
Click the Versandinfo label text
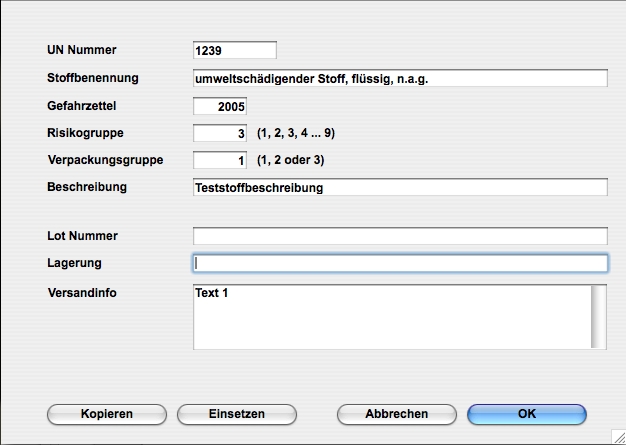pos(83,294)
